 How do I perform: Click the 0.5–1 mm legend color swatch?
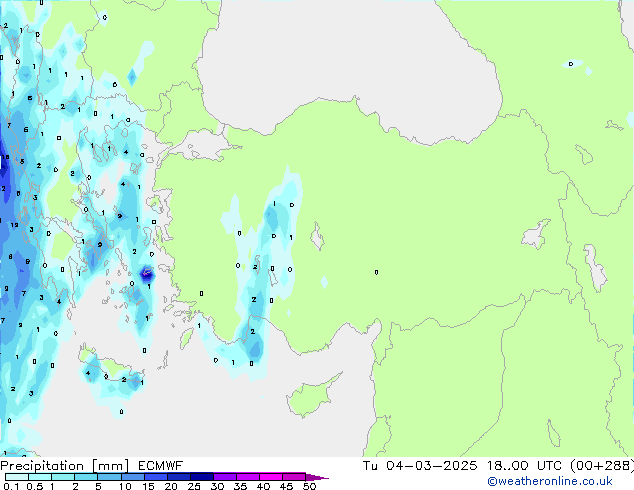(x=40, y=477)
